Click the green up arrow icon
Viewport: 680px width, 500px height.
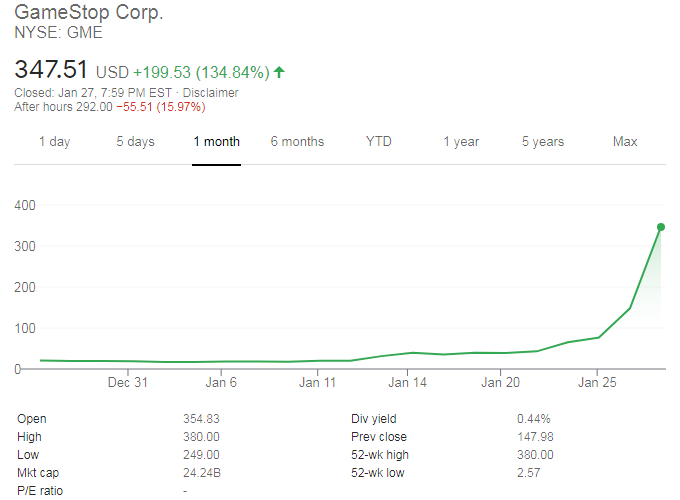tap(279, 72)
